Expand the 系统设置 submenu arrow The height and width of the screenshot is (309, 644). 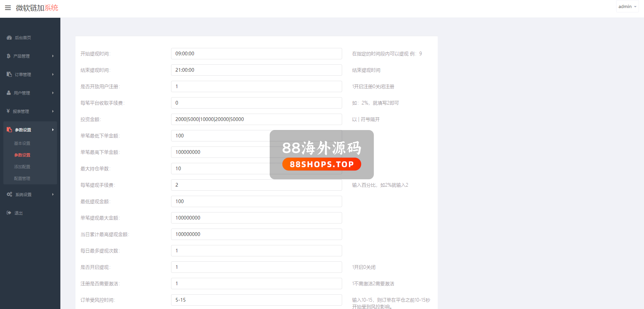tap(53, 194)
